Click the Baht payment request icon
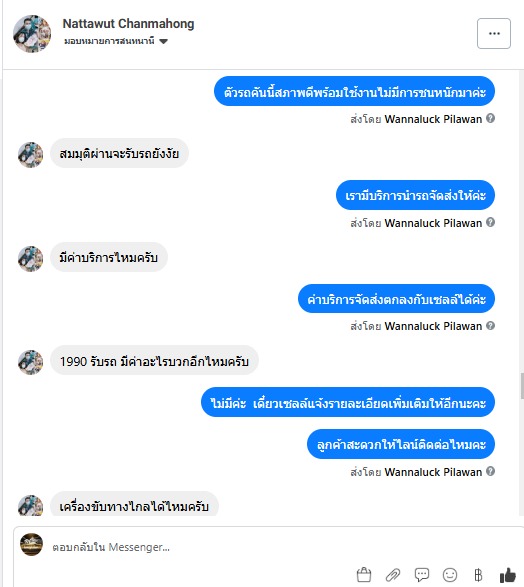The width and height of the screenshot is (524, 587). [478, 575]
